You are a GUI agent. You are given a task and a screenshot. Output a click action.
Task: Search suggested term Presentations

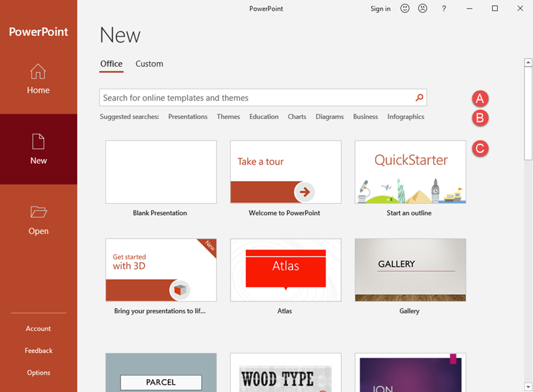click(x=188, y=116)
